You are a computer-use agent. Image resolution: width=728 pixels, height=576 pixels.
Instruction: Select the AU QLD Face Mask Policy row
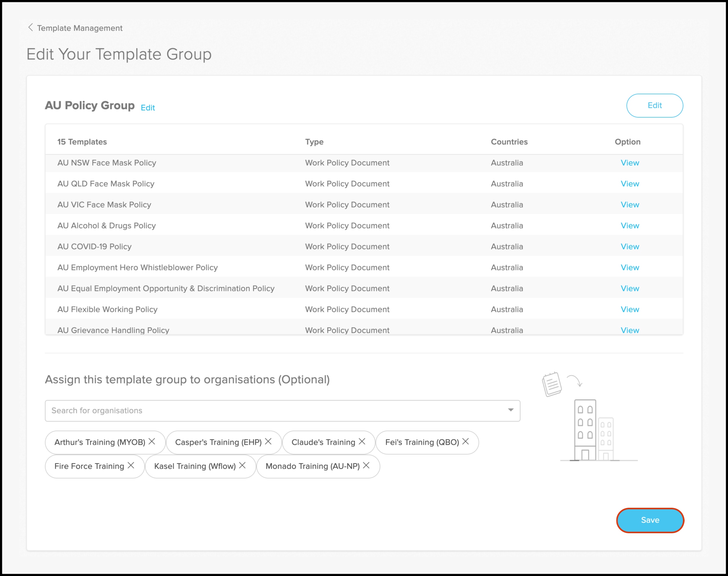click(106, 184)
